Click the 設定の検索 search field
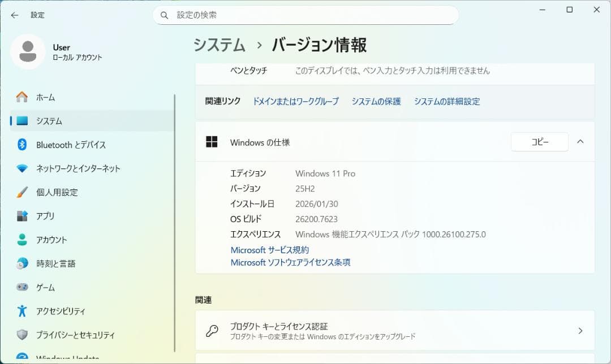 (305, 15)
